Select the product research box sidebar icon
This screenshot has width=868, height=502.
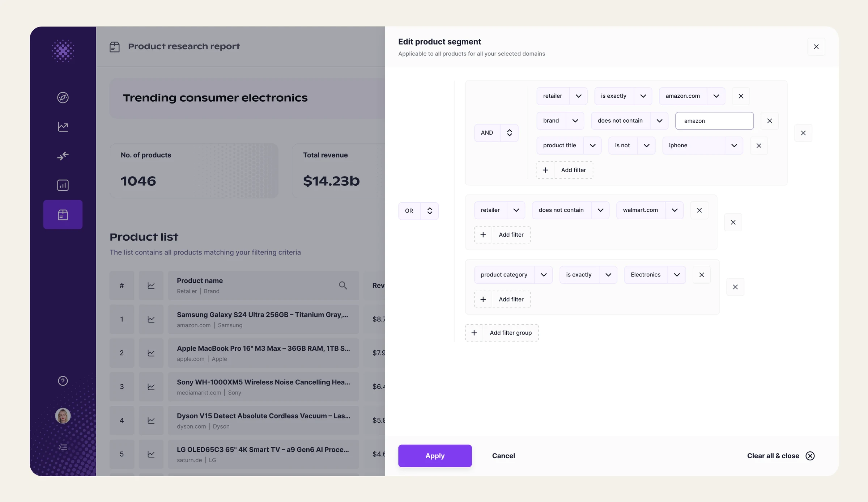[x=63, y=215]
